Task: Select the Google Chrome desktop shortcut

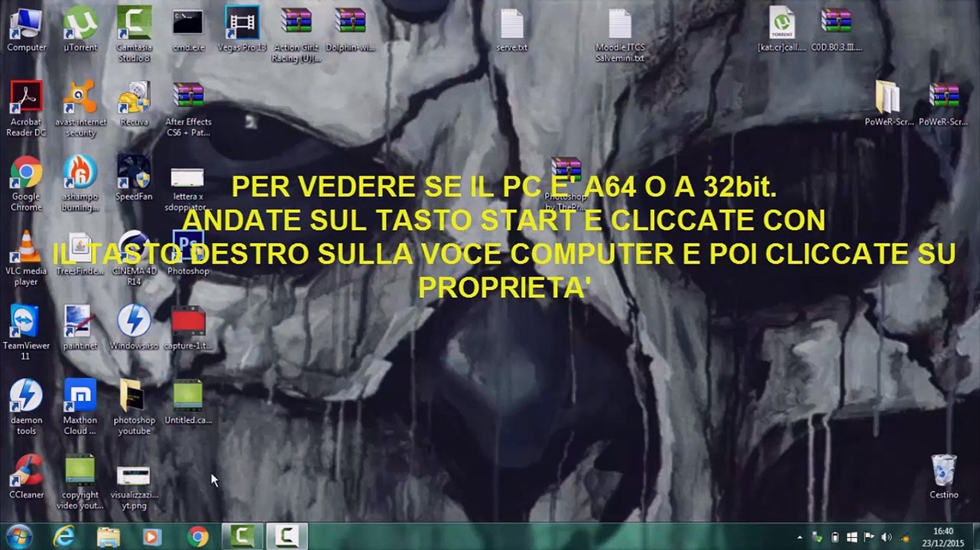Action: pos(26,183)
